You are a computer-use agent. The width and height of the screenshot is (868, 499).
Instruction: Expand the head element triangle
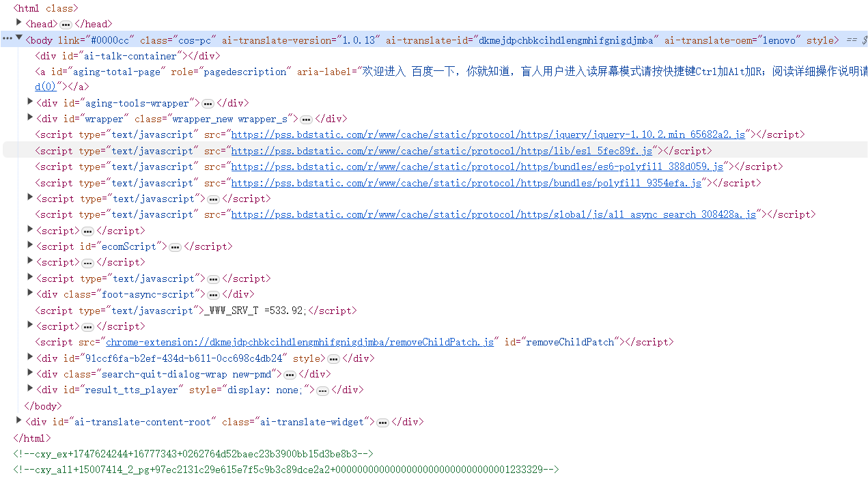(19, 23)
